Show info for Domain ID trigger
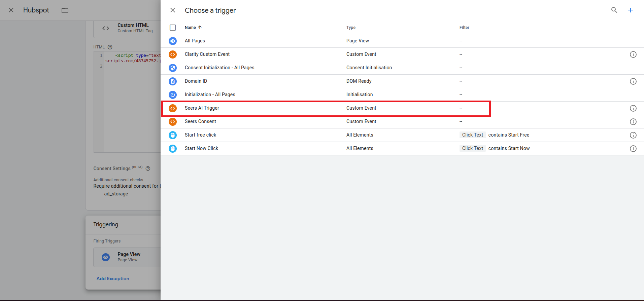Viewport: 644px width, 301px height. pyautogui.click(x=633, y=81)
